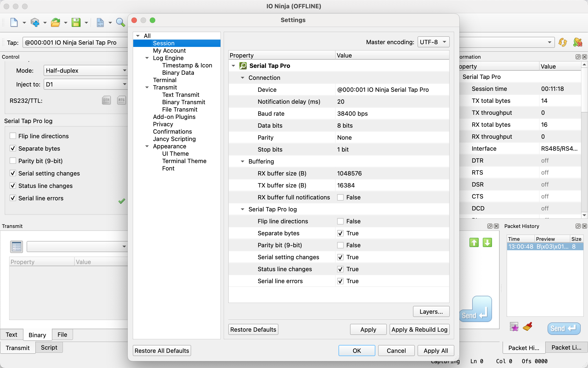Switch to the Text transmit tab

(11, 335)
